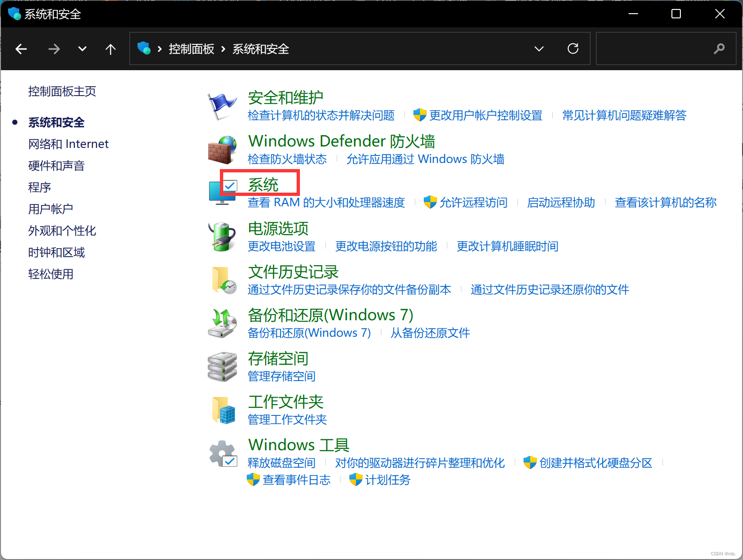This screenshot has width=743, height=560.
Task: Click 常见计算机问题疑难解答 link
Action: (x=624, y=115)
